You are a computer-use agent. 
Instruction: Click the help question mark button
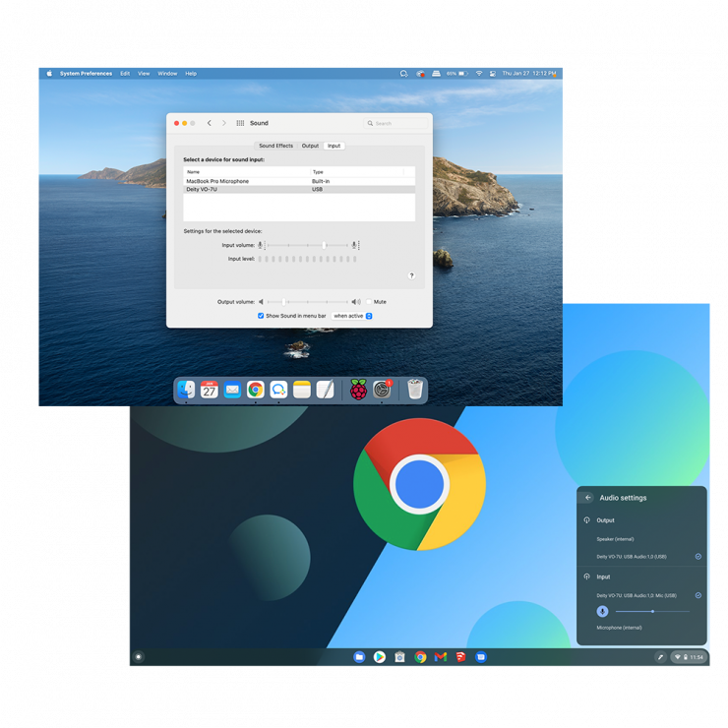click(x=411, y=275)
